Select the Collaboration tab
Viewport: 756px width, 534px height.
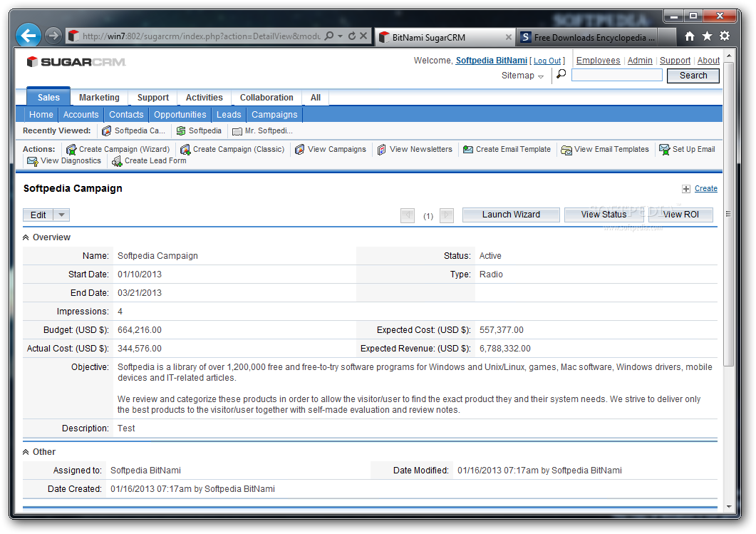pos(266,98)
